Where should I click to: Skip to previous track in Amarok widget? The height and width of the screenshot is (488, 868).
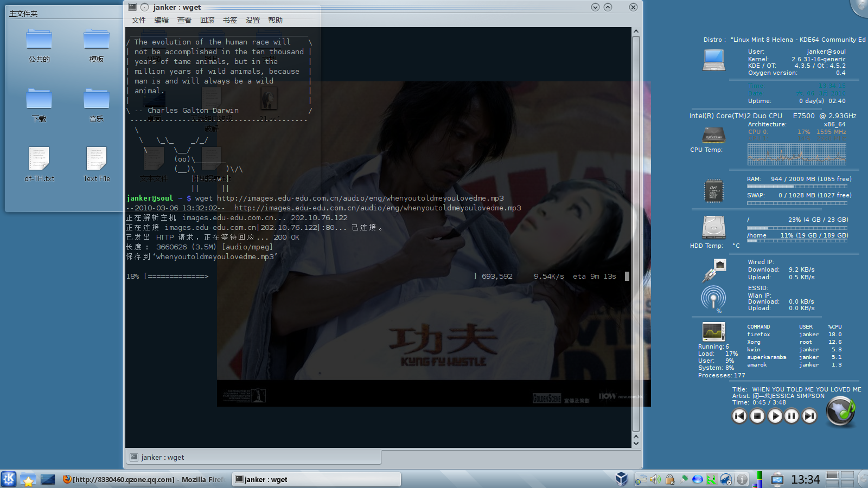pyautogui.click(x=739, y=416)
